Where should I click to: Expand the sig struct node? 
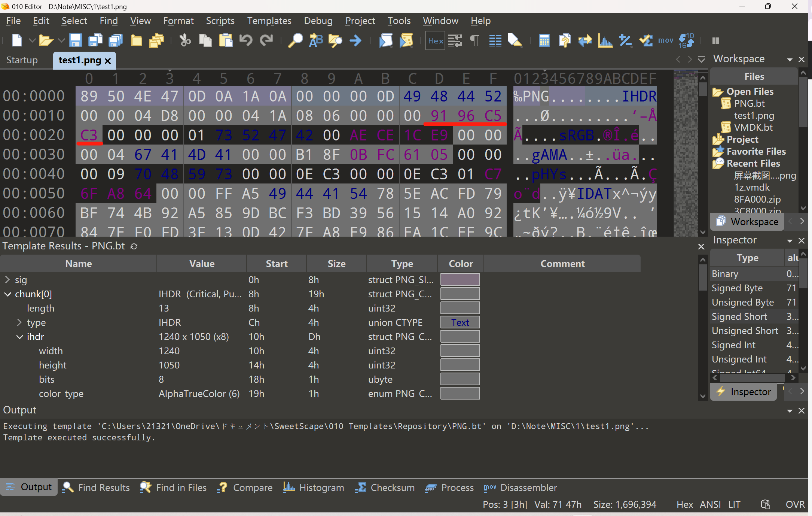click(x=7, y=280)
